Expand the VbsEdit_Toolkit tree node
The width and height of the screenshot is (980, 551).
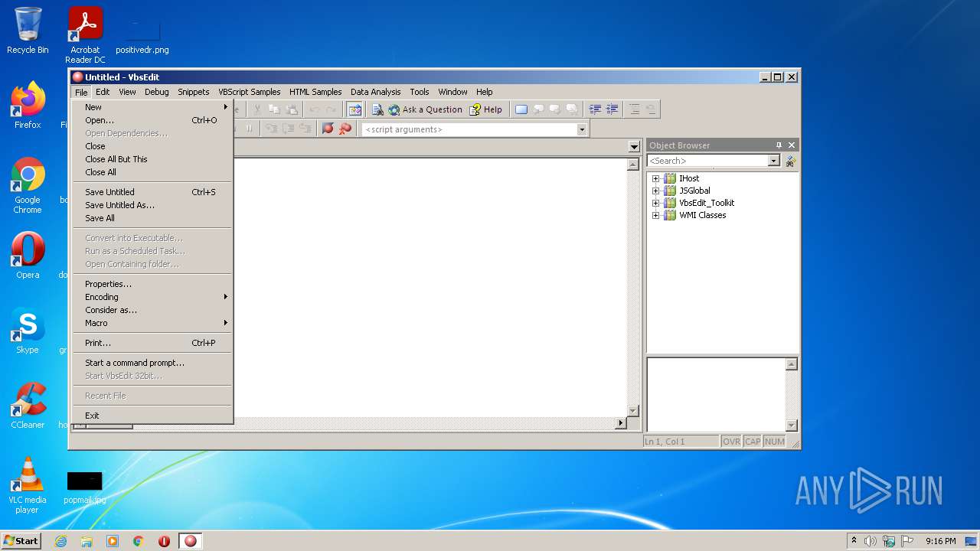[655, 203]
